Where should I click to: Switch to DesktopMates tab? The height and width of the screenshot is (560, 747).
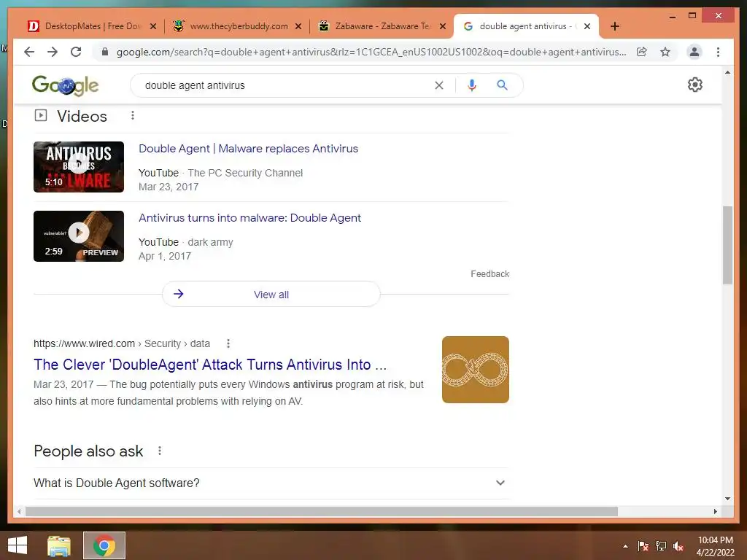click(93, 26)
